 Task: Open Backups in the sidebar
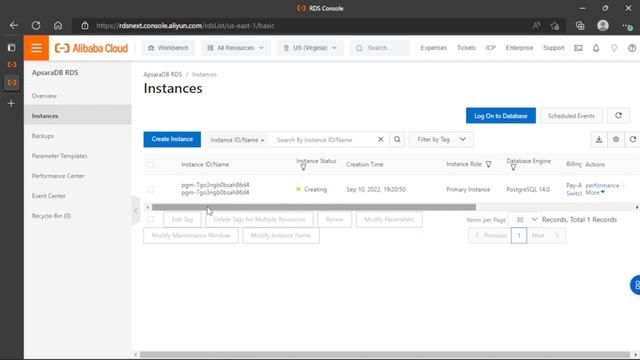click(x=43, y=136)
